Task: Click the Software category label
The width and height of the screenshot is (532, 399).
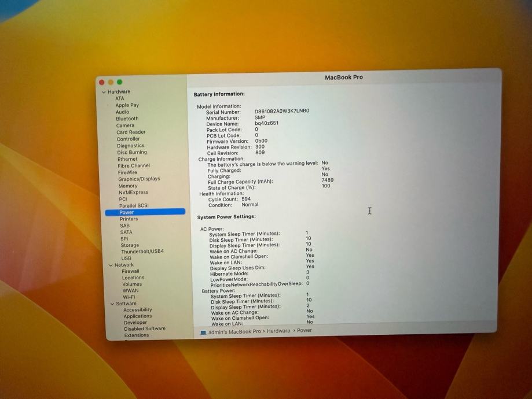Action: (x=126, y=304)
